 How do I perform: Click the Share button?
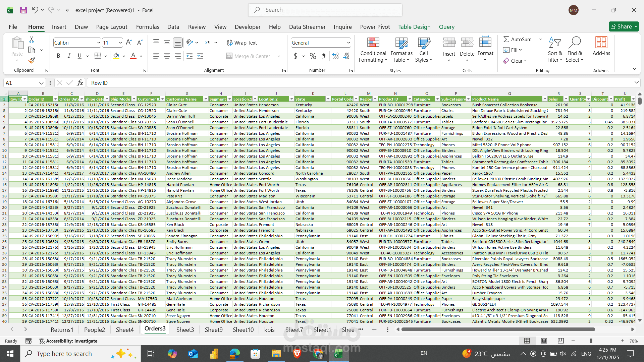point(623,26)
